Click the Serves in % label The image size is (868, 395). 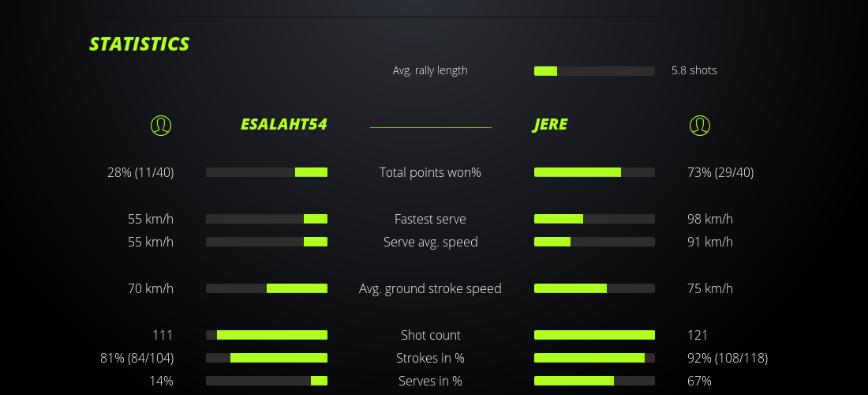tap(430, 381)
